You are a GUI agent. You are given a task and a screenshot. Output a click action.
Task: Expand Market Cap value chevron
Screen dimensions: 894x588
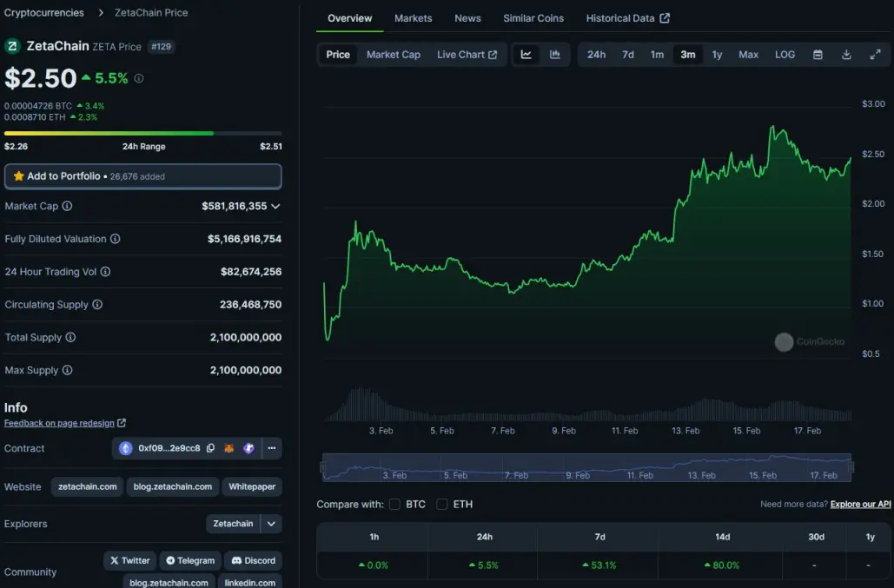point(276,206)
